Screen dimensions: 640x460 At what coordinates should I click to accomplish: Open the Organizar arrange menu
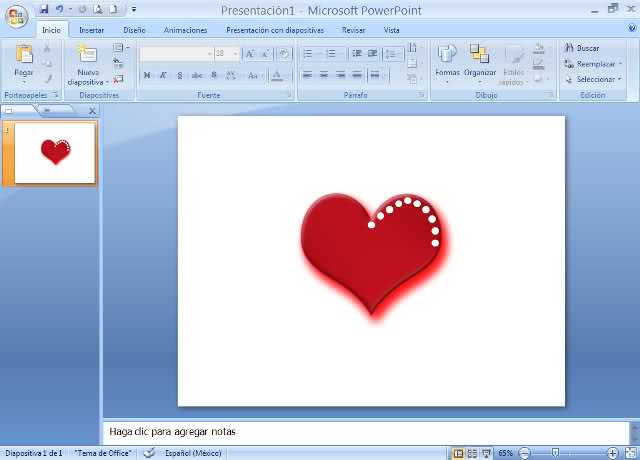(x=480, y=63)
